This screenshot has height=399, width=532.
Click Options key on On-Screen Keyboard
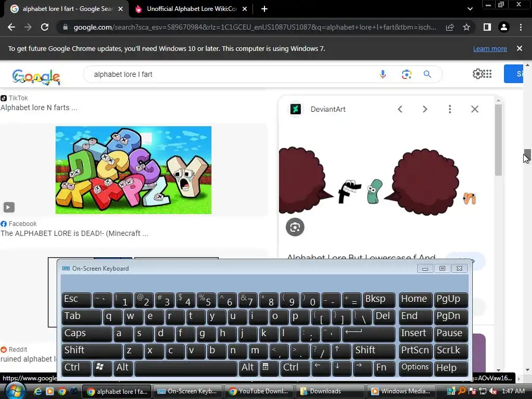pos(415,368)
